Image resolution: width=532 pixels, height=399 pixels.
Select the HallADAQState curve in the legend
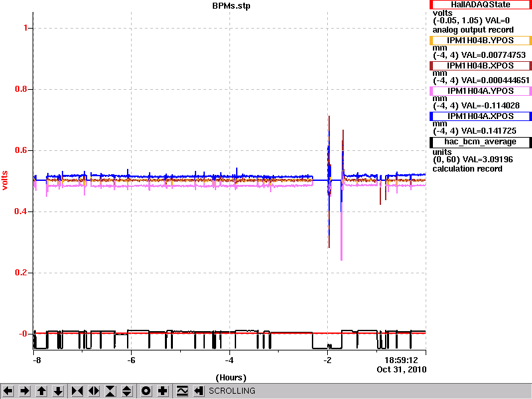point(480,5)
